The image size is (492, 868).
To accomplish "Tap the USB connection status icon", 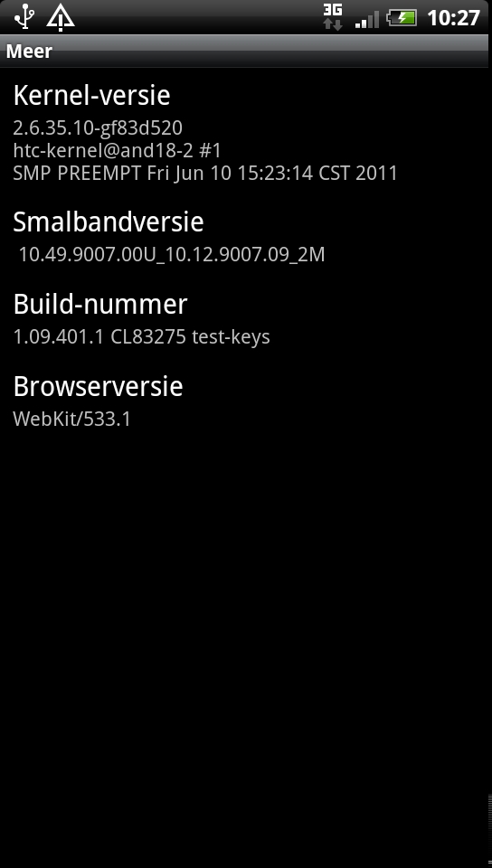I will point(24,16).
